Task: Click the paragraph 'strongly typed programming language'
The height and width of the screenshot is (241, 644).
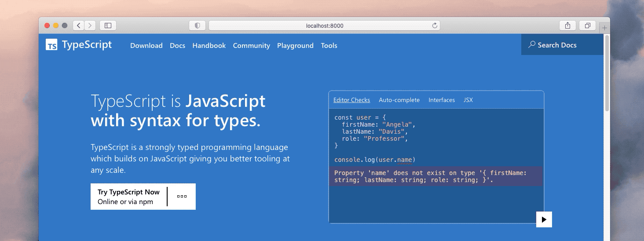Action: pos(190,158)
